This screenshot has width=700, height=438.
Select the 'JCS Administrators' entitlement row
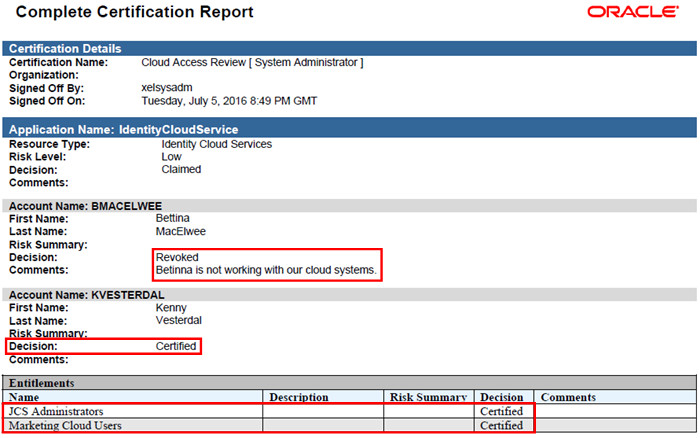[x=349, y=411]
